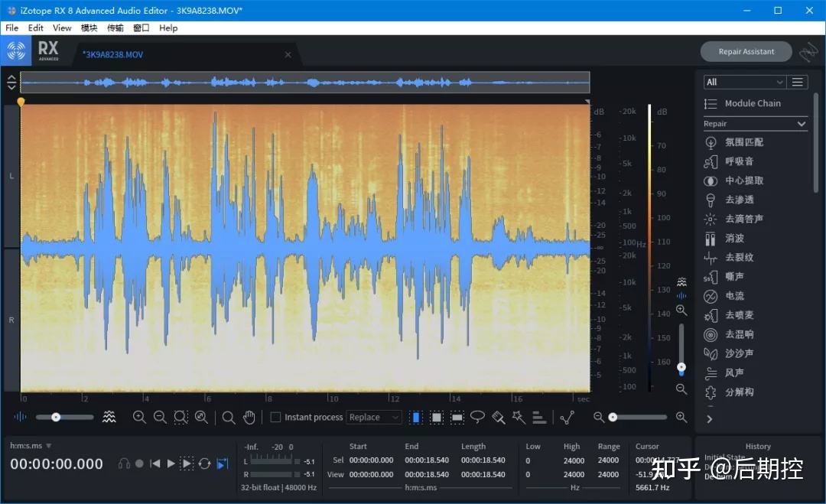The height and width of the screenshot is (504, 826).
Task: Open the 窗口 menu
Action: pyautogui.click(x=141, y=28)
